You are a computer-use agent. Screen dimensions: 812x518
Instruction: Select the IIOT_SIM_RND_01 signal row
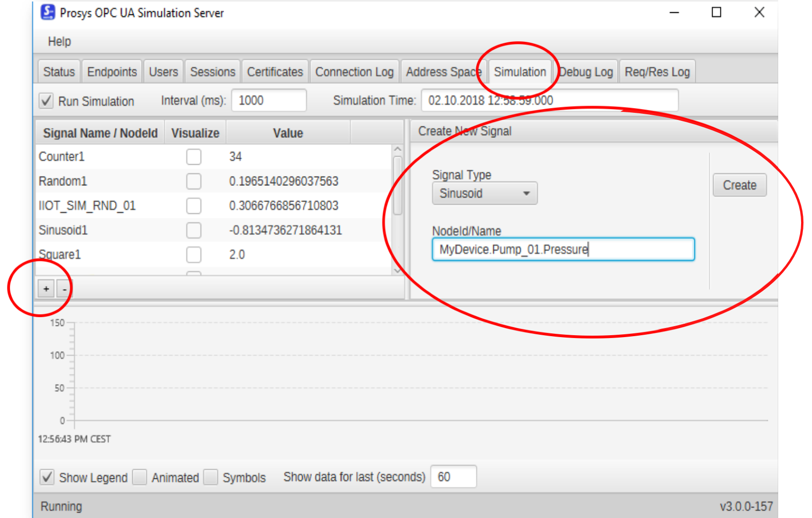(x=87, y=206)
